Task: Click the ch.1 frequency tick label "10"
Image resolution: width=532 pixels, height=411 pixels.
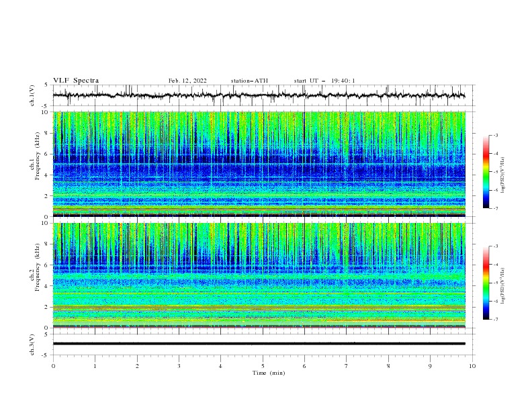Action: tap(45, 112)
